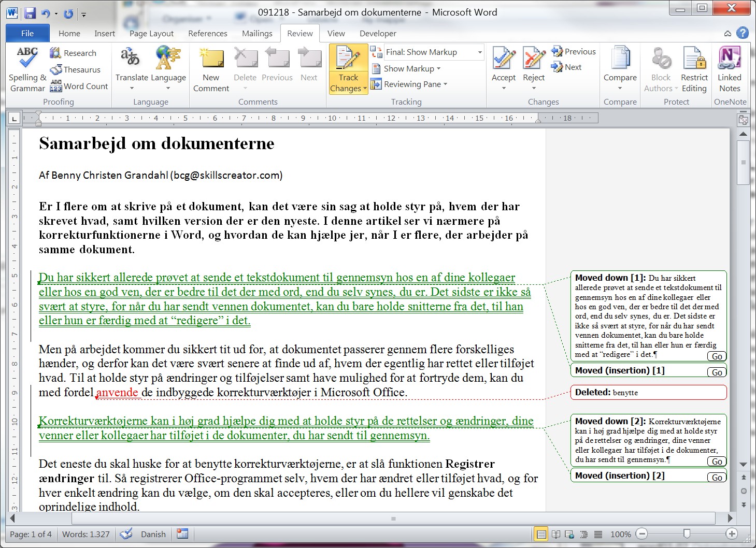This screenshot has height=548, width=756.
Task: Switch to the Page Layout tab
Action: (x=151, y=33)
